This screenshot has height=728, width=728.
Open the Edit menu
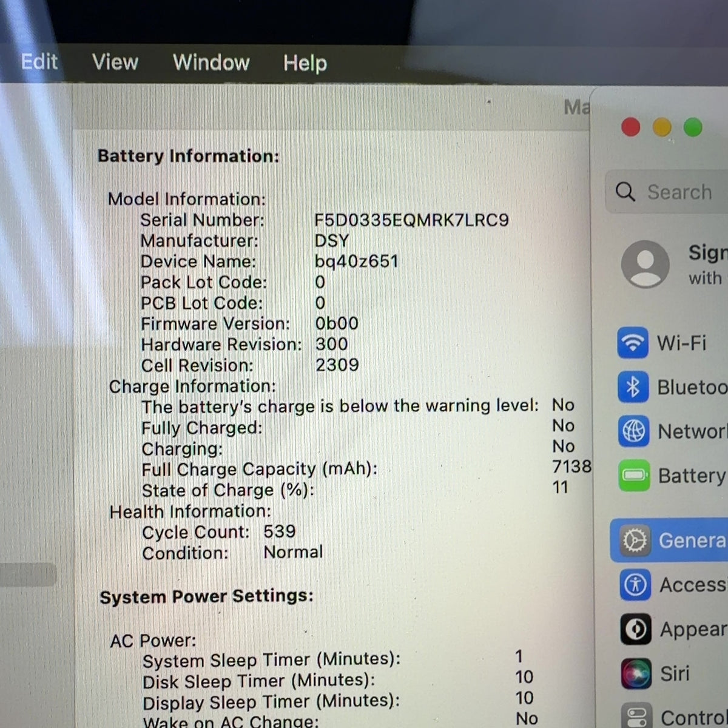[x=39, y=61]
